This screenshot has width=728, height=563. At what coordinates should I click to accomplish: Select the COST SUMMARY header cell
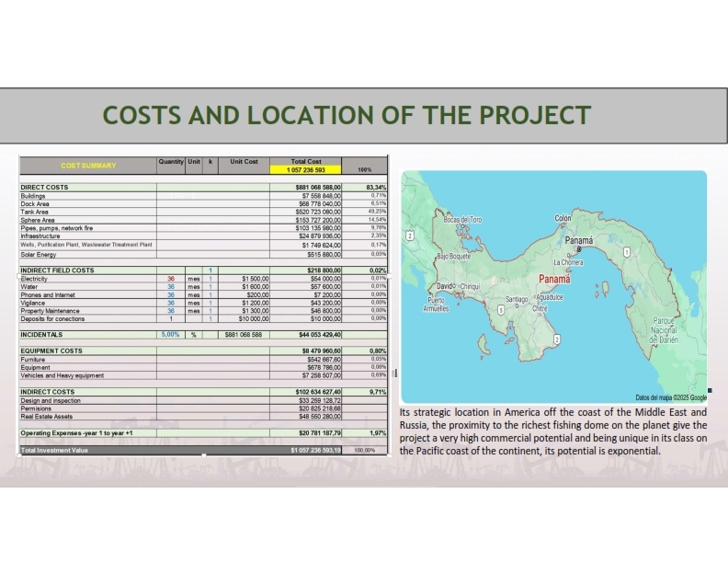pyautogui.click(x=88, y=166)
